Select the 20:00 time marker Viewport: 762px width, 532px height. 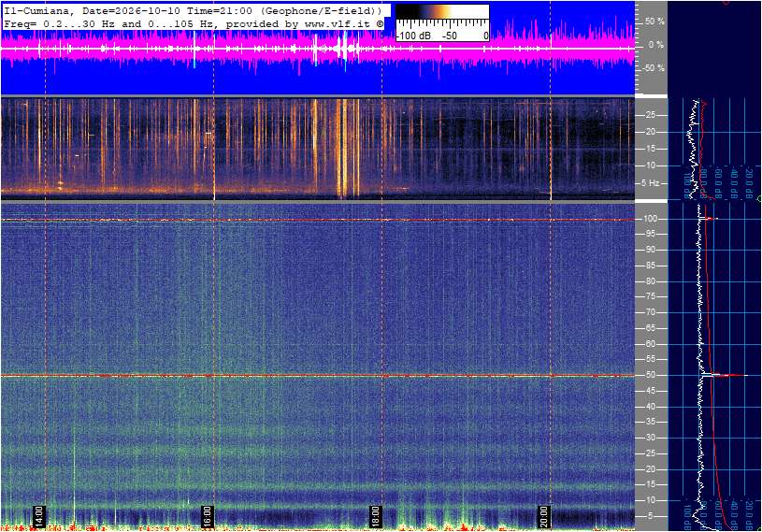coord(543,516)
